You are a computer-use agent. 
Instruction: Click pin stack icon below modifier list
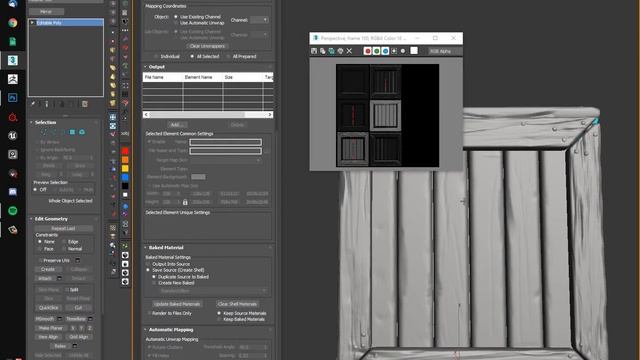[x=33, y=104]
